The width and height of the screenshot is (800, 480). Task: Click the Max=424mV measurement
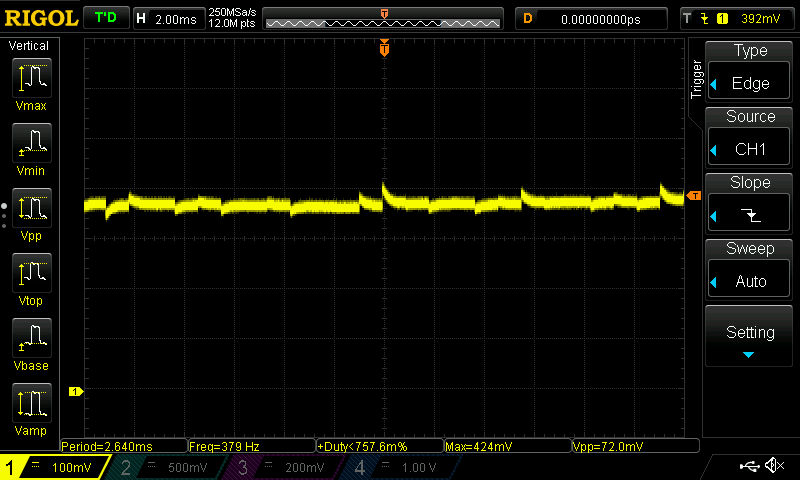pos(508,446)
